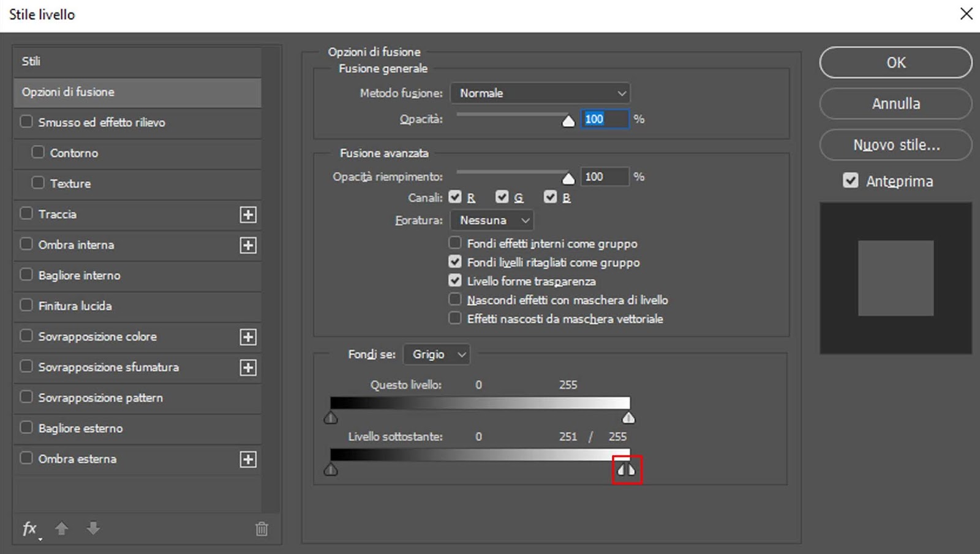Move effect down arrow icon

pos(93,528)
